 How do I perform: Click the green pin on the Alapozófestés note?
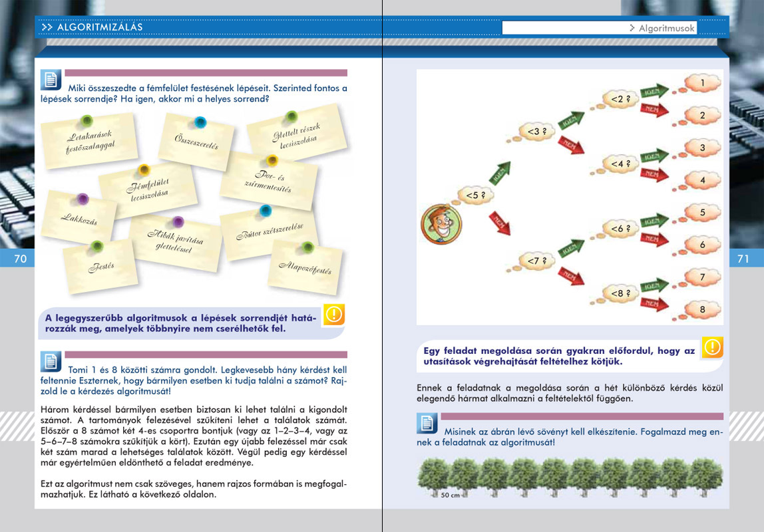307,247
